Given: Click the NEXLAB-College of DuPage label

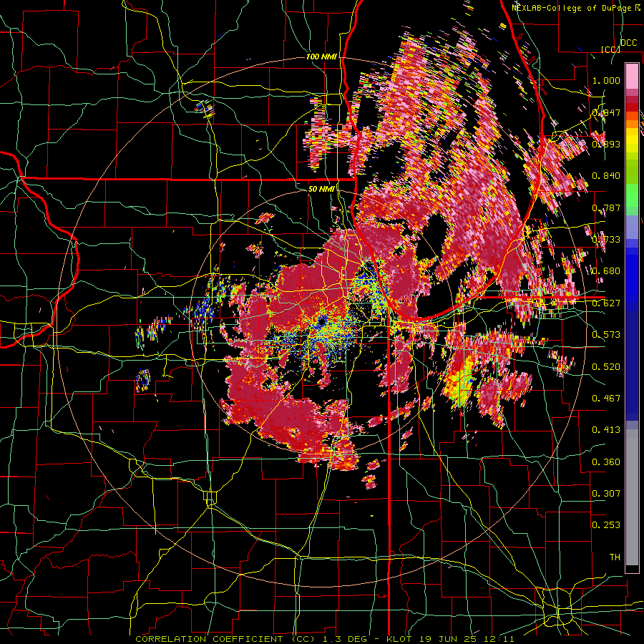Looking at the screenshot, I should [x=571, y=8].
